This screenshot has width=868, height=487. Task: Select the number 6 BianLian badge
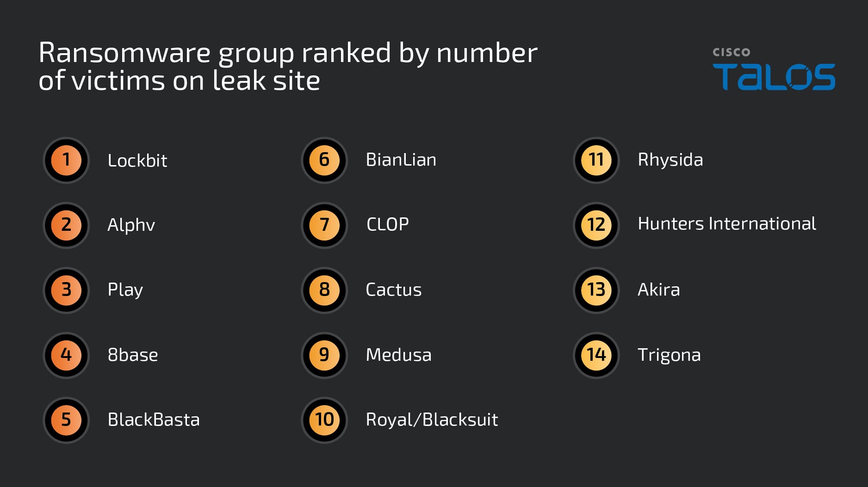(324, 160)
